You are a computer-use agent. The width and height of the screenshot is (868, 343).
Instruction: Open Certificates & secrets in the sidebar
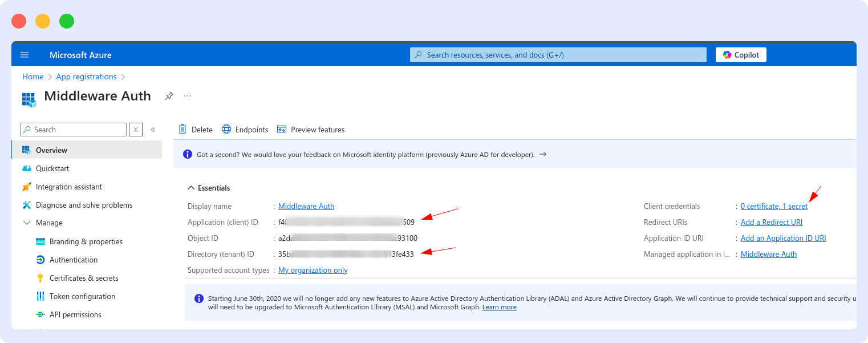[x=82, y=278]
